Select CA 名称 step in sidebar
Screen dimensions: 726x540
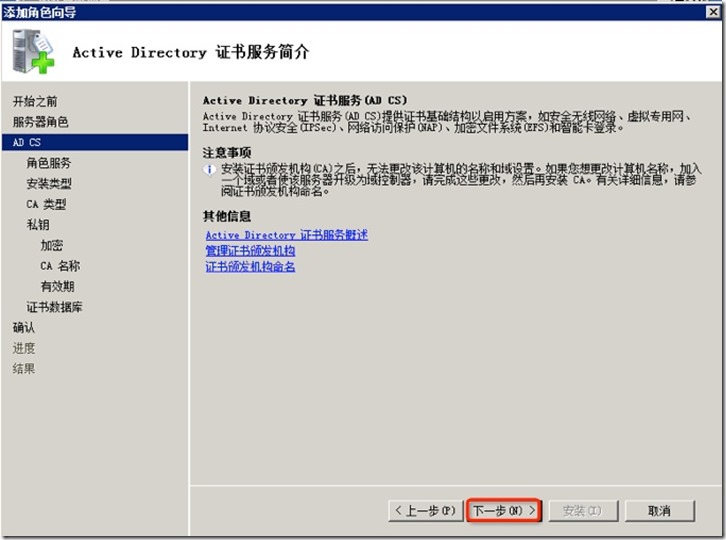tap(60, 266)
